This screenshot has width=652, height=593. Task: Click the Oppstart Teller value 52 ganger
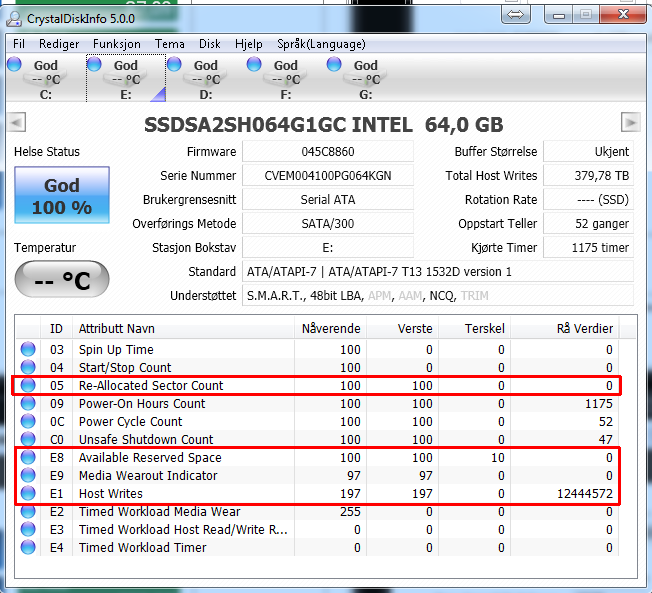[x=588, y=224]
